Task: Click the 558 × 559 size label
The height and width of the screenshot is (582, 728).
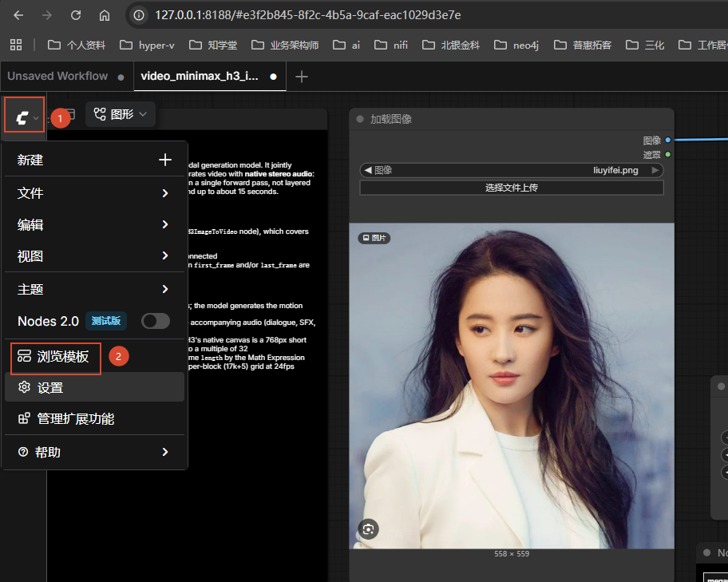Action: [511, 554]
